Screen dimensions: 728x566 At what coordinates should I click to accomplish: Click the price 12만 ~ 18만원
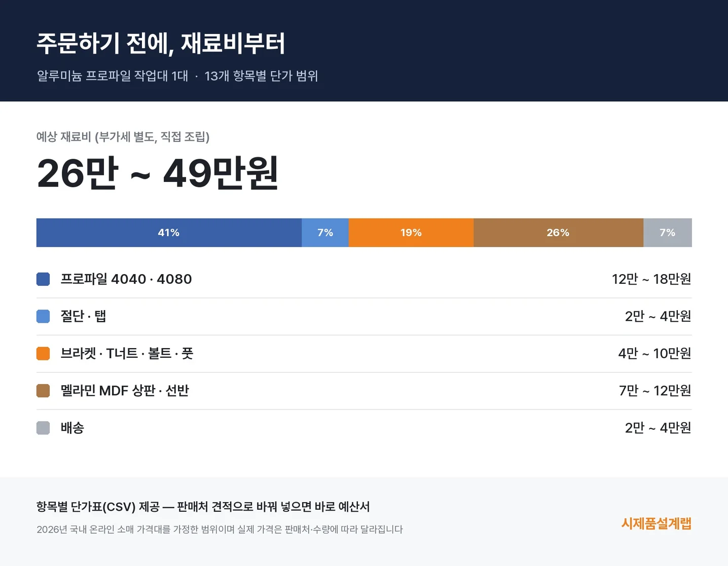(x=651, y=279)
